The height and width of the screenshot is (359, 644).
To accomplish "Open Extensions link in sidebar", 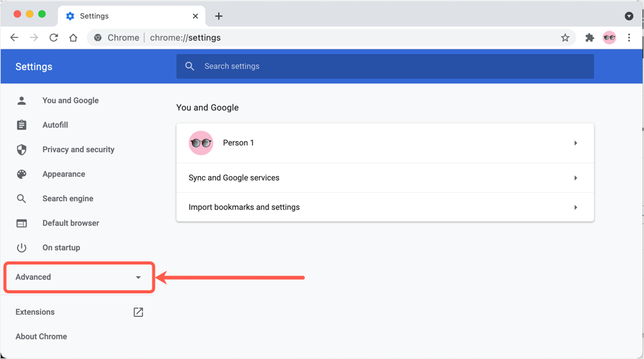I will [35, 312].
